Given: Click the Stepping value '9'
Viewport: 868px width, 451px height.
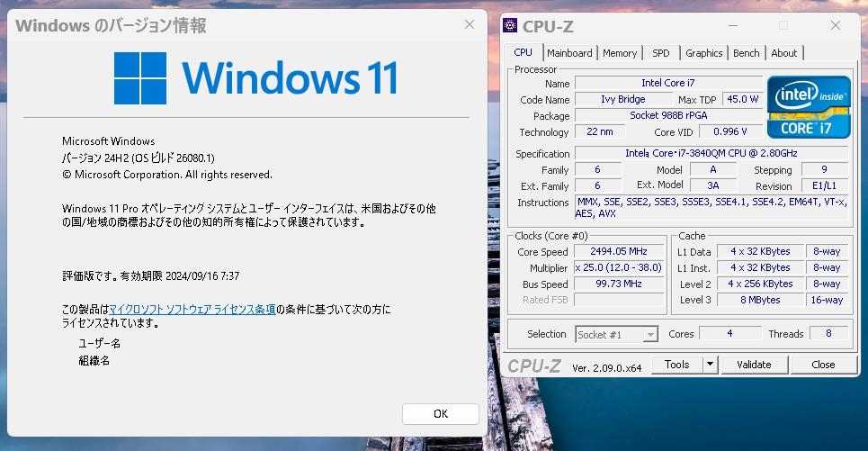Looking at the screenshot, I should click(x=824, y=169).
